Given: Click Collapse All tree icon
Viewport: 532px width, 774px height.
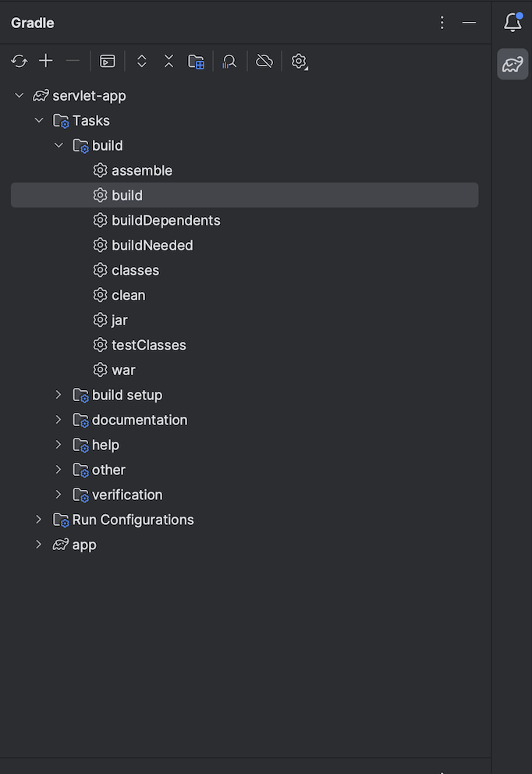Looking at the screenshot, I should point(168,61).
